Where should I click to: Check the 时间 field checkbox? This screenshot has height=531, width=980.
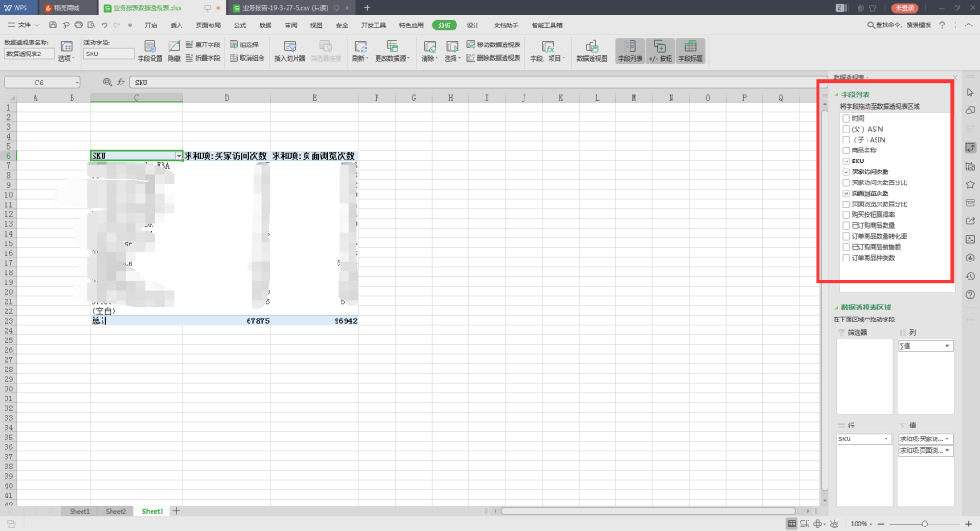tap(847, 118)
